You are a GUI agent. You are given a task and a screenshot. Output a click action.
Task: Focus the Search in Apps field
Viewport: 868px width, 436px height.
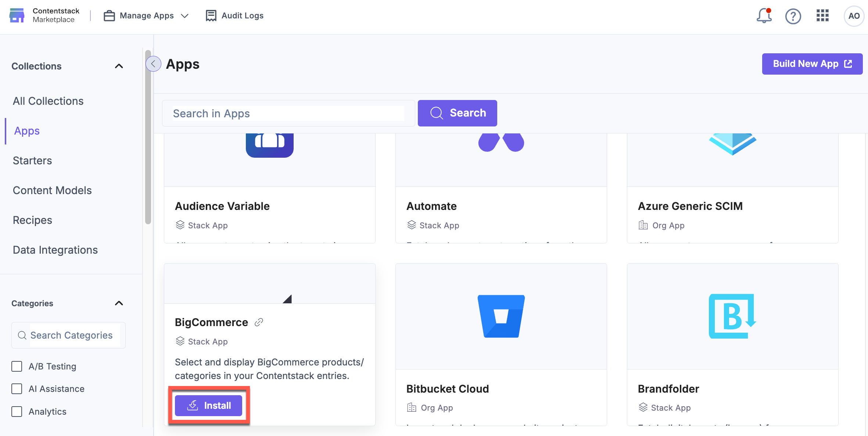tap(288, 113)
